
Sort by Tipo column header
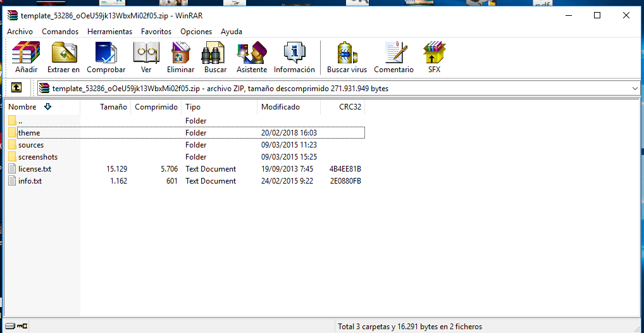click(x=220, y=107)
